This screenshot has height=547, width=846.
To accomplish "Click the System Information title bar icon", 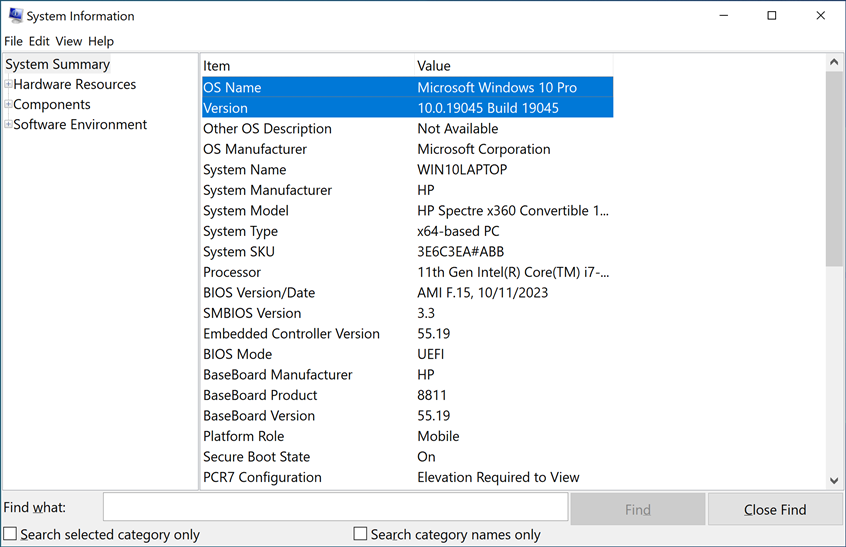I will [16, 16].
